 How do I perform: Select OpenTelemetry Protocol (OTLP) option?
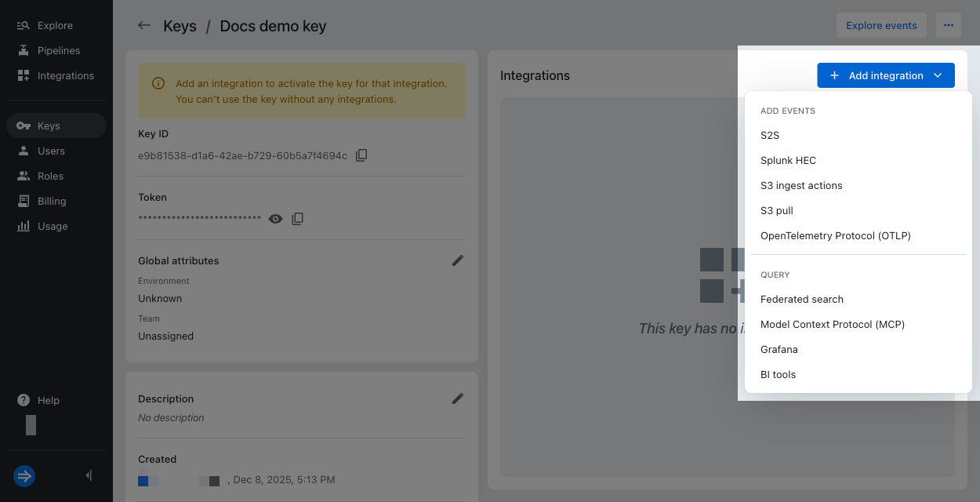point(835,235)
